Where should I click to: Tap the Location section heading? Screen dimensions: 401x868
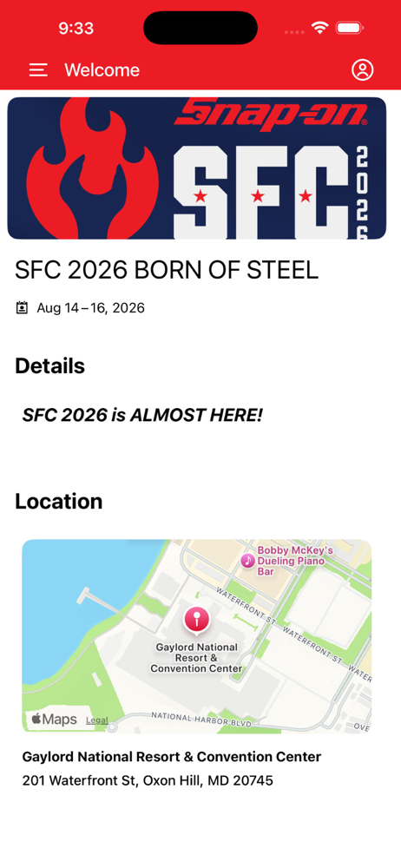click(x=59, y=501)
